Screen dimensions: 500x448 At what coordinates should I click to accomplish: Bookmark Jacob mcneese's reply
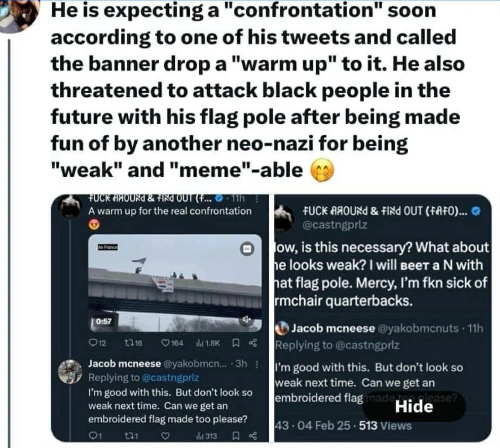tap(235, 436)
